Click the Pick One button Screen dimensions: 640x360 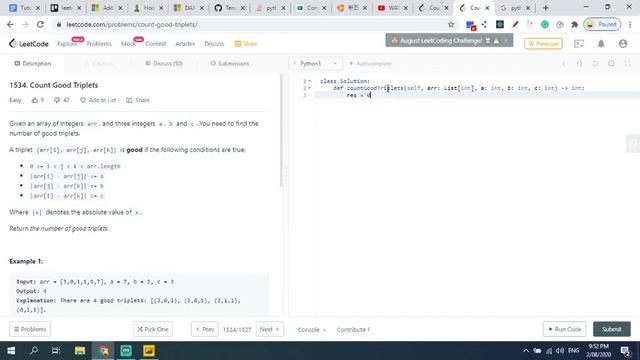tap(153, 329)
